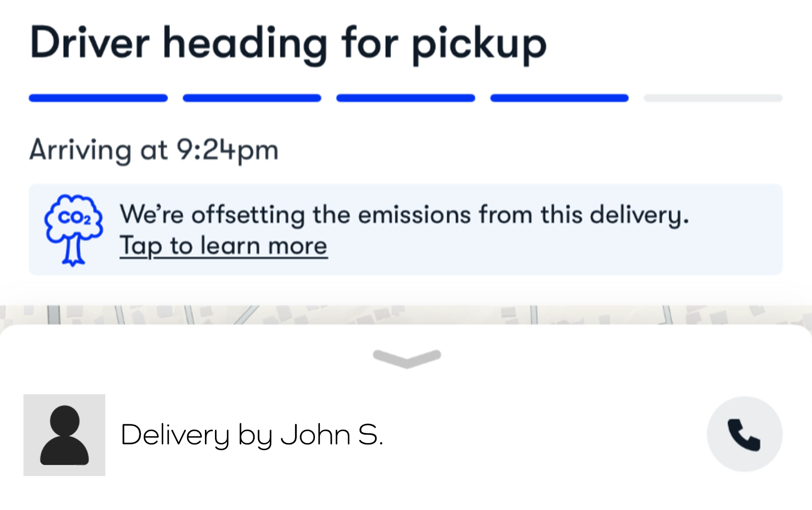Tap the '9:24pm' arrival time
The image size is (812, 510).
(227, 150)
